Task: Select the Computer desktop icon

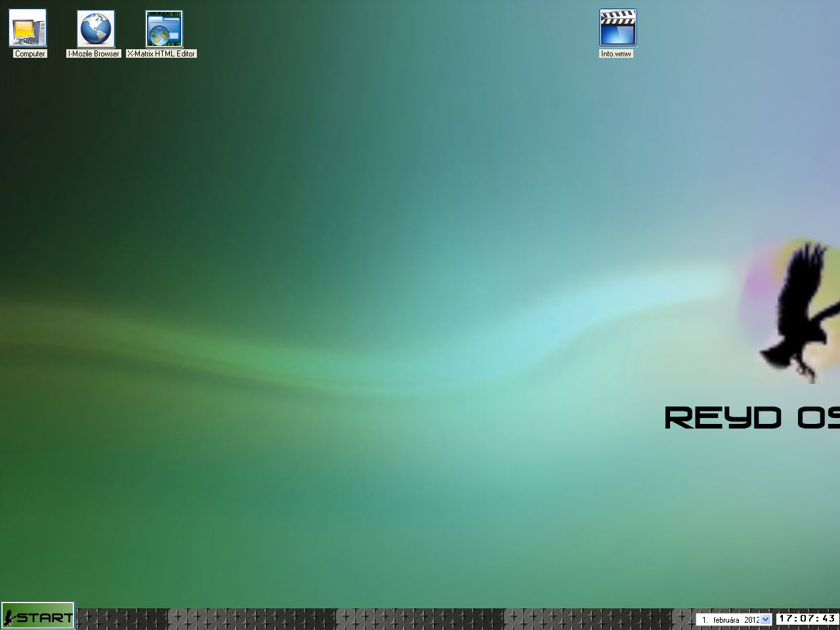Action: (x=28, y=28)
